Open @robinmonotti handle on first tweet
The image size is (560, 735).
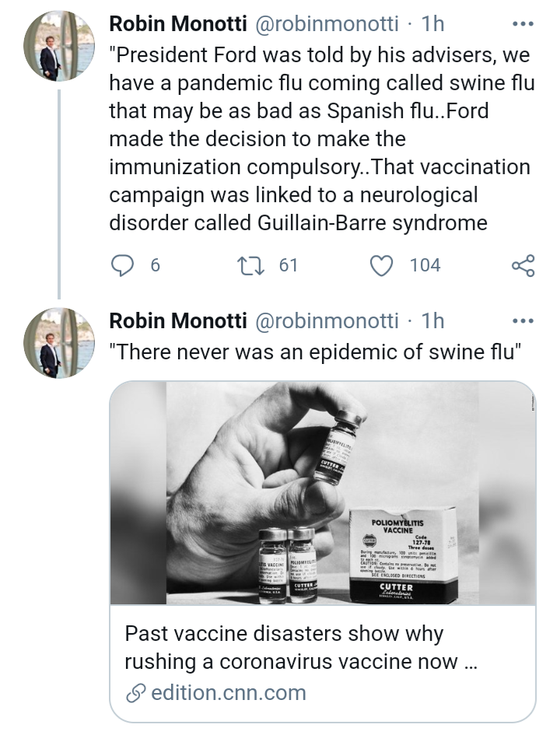pos(325,24)
